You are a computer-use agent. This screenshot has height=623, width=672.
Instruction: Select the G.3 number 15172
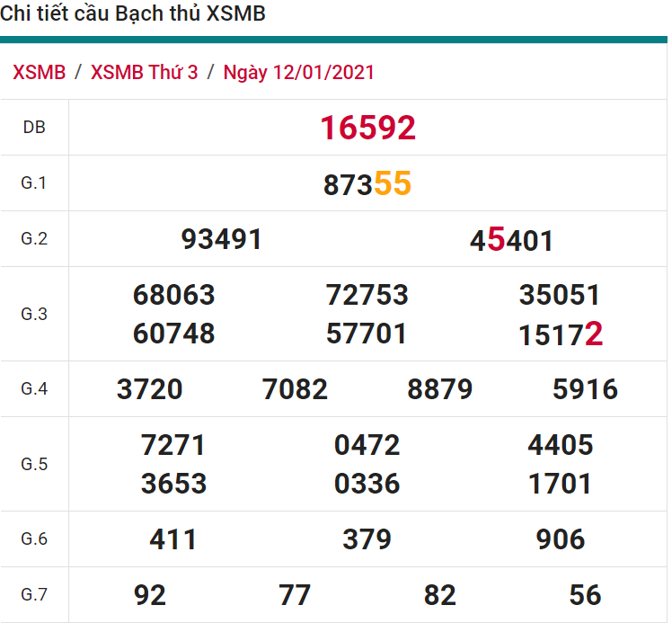(560, 335)
